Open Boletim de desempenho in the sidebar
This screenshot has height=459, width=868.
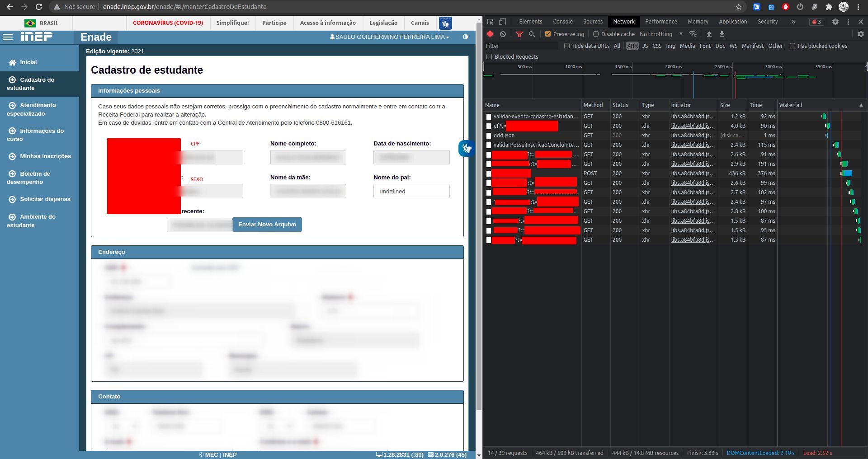click(40, 178)
